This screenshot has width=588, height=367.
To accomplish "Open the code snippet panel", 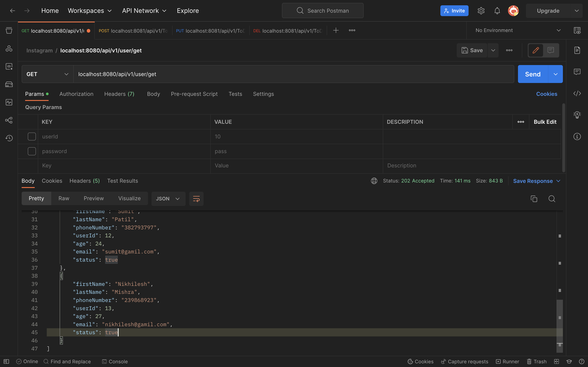I will coord(577,93).
